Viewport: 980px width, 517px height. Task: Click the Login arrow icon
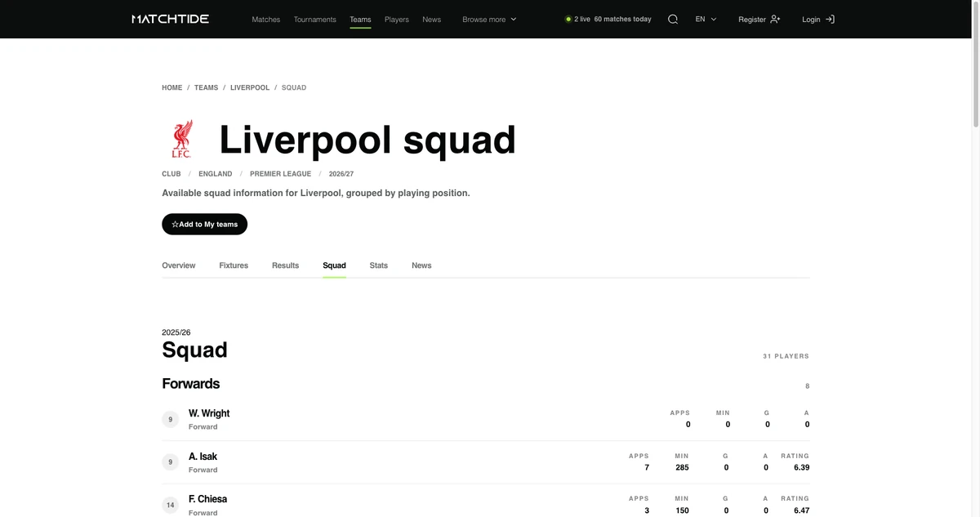[x=830, y=19]
